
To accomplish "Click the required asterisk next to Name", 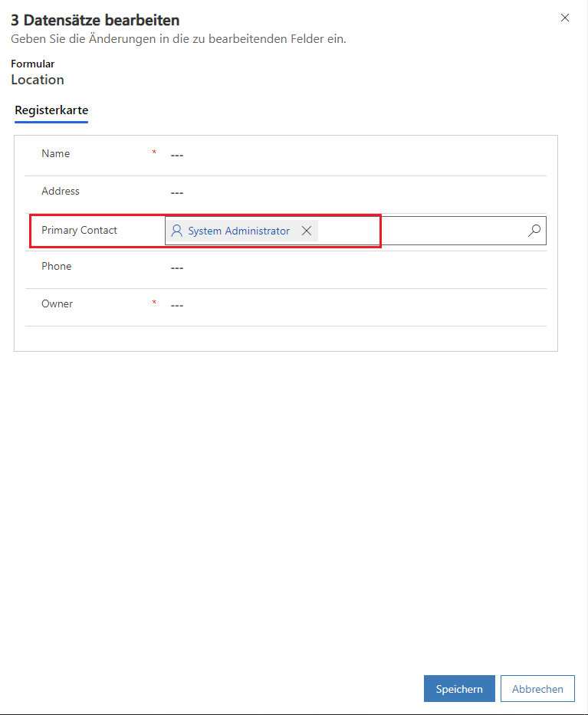I will pos(154,153).
